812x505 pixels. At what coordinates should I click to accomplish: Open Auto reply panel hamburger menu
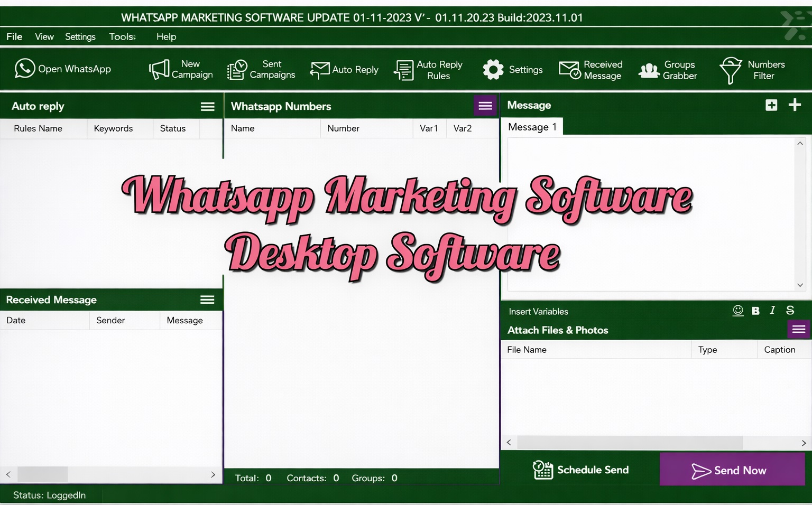[208, 107]
